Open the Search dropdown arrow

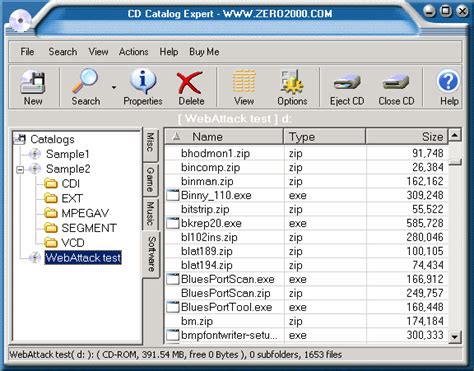[114, 87]
